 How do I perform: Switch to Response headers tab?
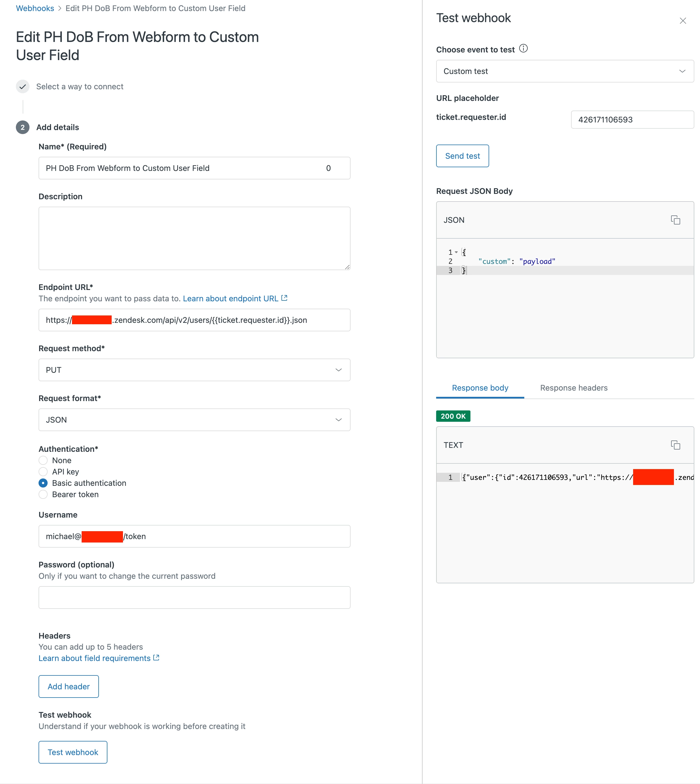pos(574,388)
